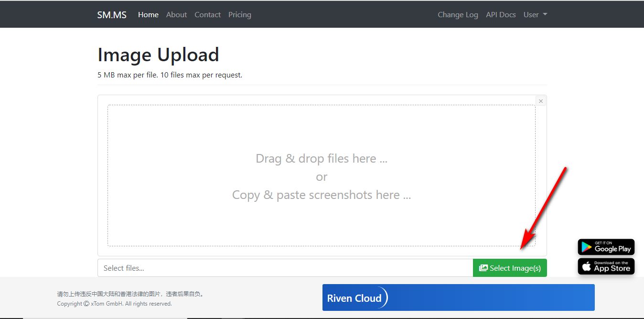
Task: Visit the Change Log page
Action: (458, 14)
